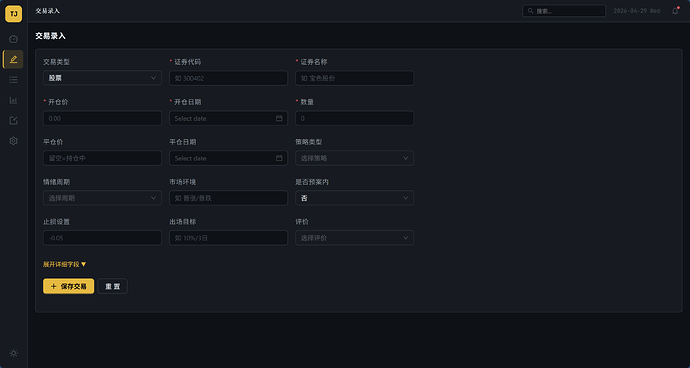Select the trade entry pencil icon in sidebar

pos(13,59)
